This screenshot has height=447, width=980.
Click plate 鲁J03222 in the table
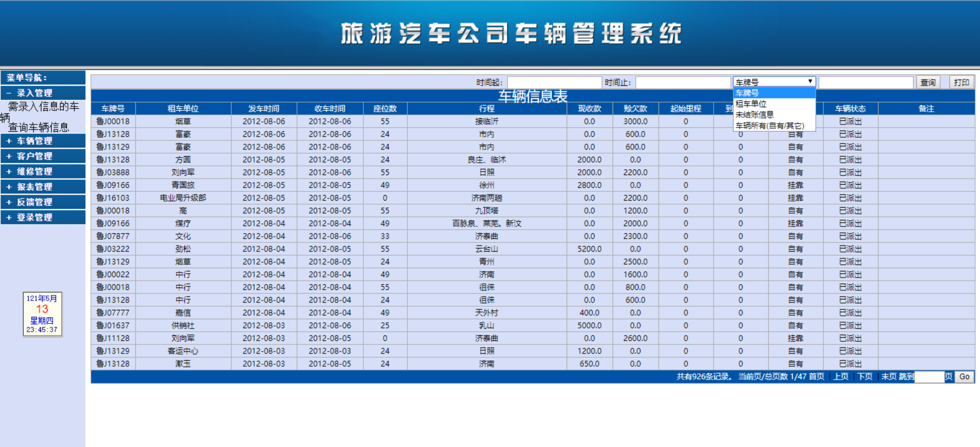(x=113, y=249)
